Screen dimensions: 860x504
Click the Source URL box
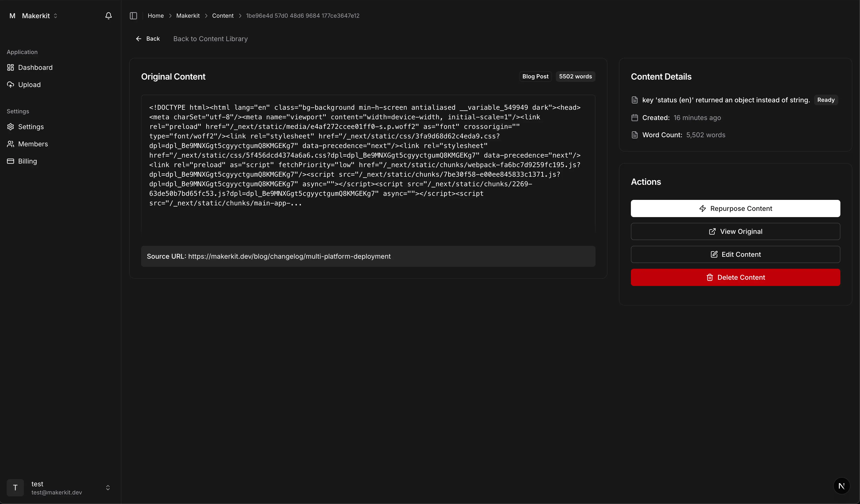pyautogui.click(x=368, y=256)
